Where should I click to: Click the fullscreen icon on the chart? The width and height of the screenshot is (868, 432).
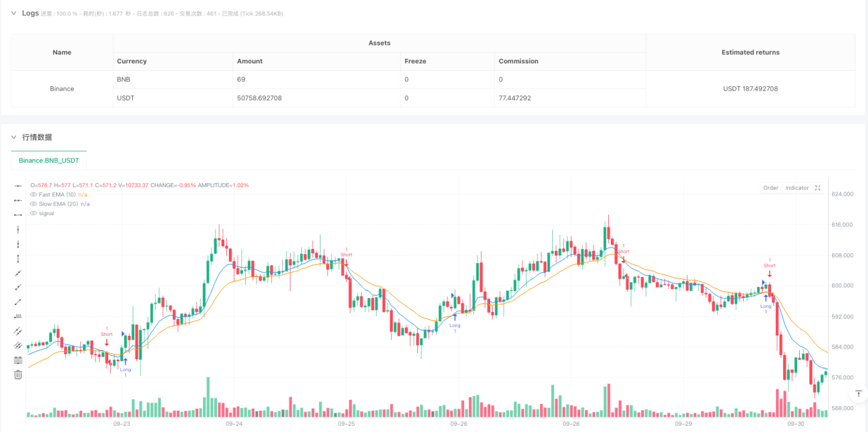tap(817, 188)
